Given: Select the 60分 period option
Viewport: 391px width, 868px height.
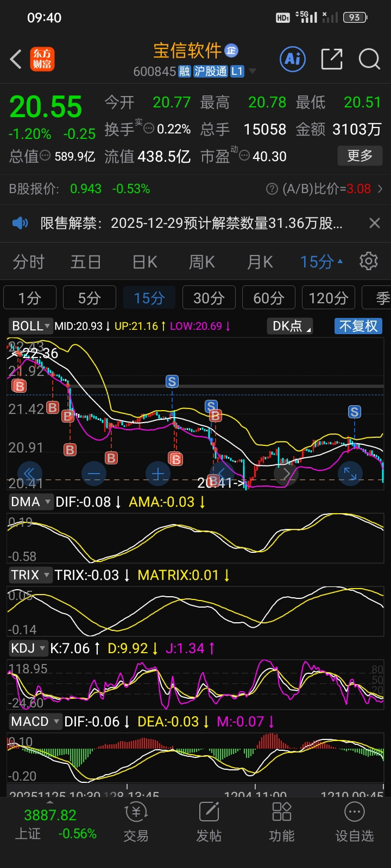Looking at the screenshot, I should 269,298.
